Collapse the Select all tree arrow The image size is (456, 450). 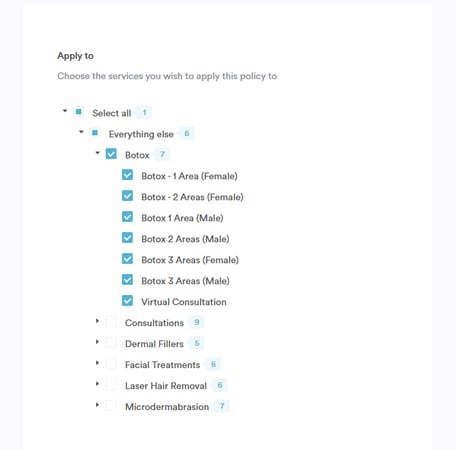(x=65, y=111)
